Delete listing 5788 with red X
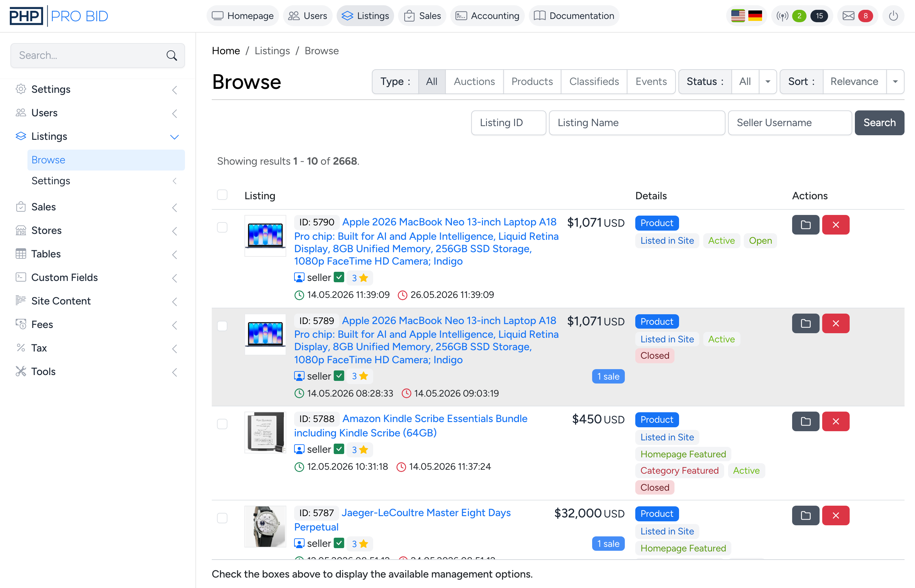 836,421
